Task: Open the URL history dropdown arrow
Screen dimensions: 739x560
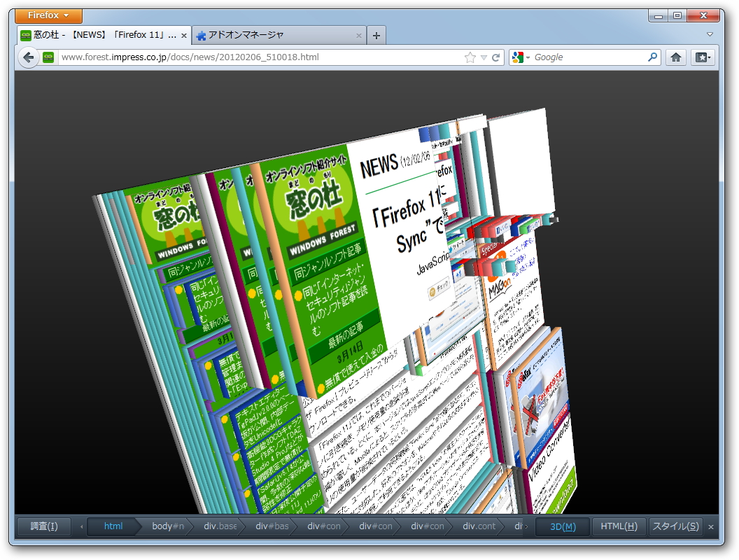Action: 484,57
